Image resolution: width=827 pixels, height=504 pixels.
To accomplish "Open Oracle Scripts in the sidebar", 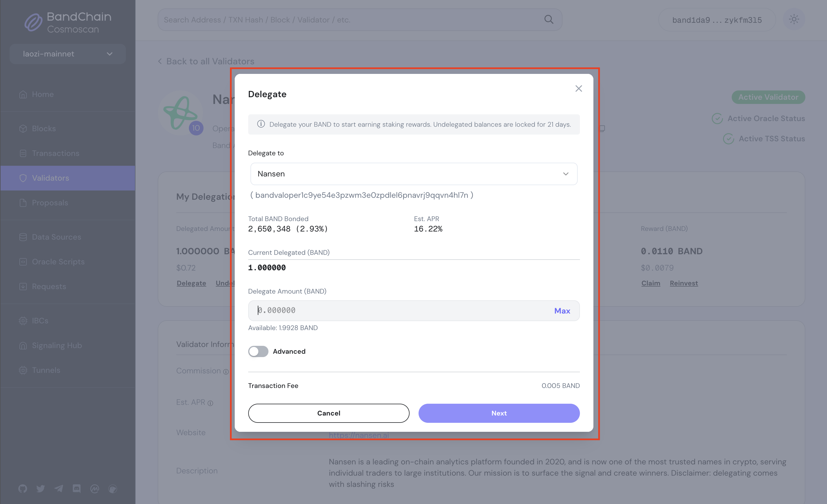I will [58, 262].
